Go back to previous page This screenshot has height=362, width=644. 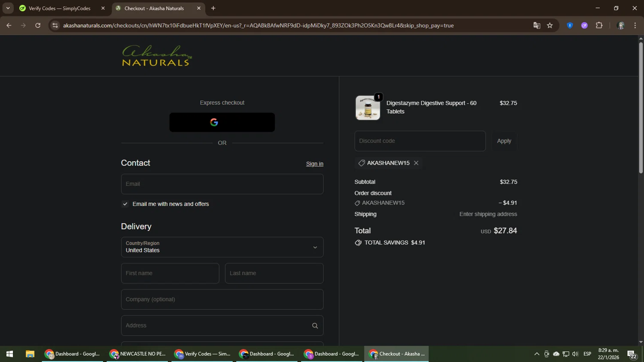click(9, 25)
